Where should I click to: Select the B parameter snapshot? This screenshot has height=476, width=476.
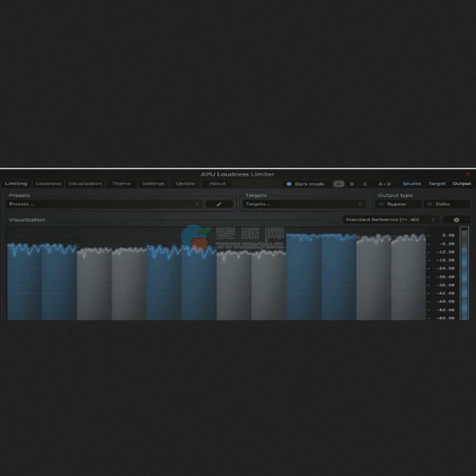tap(352, 184)
